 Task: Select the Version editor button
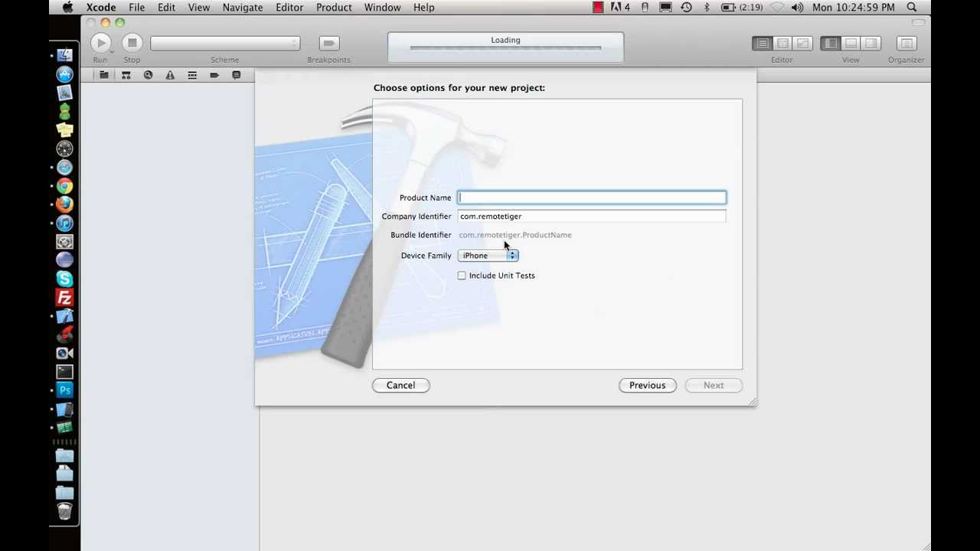click(802, 44)
